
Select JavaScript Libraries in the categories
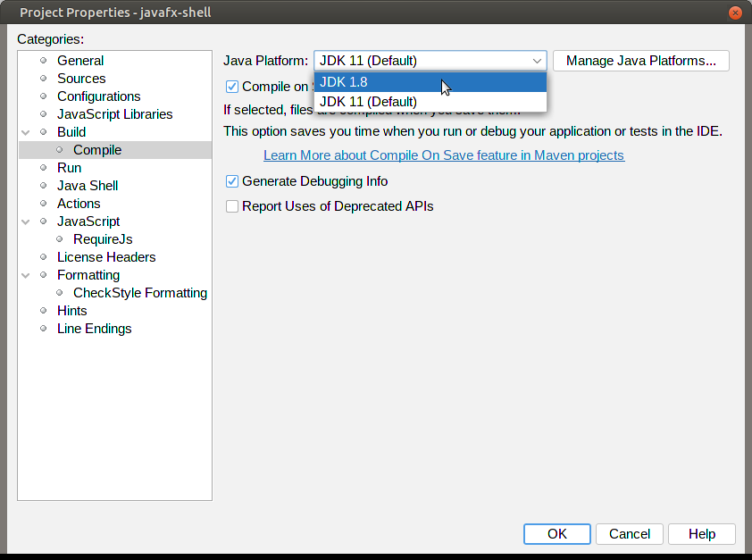114,114
